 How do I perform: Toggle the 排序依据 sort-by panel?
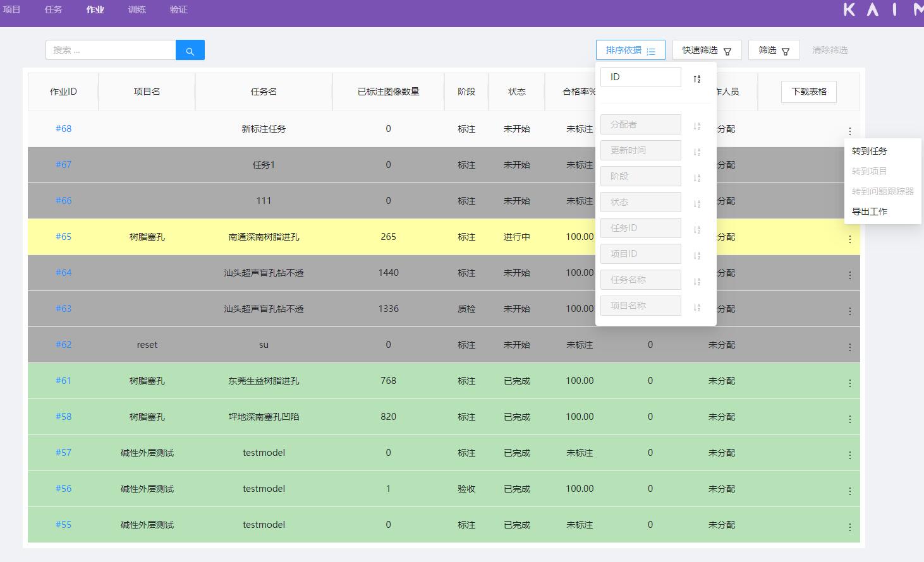(x=630, y=51)
